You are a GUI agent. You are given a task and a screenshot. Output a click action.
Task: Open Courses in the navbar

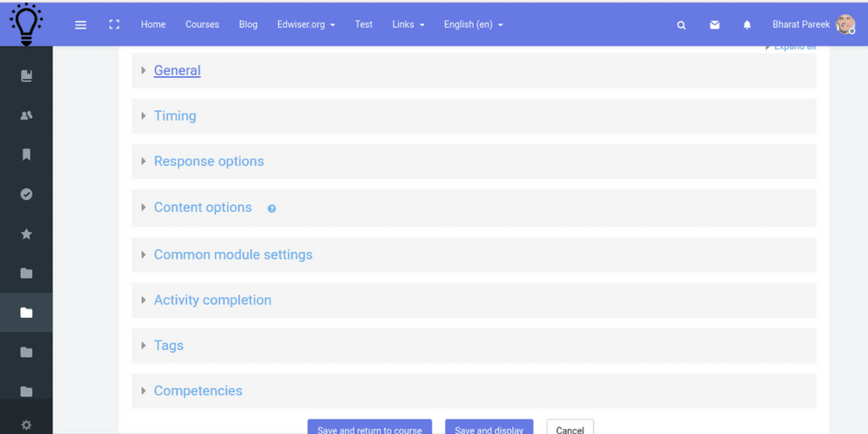[x=202, y=25]
